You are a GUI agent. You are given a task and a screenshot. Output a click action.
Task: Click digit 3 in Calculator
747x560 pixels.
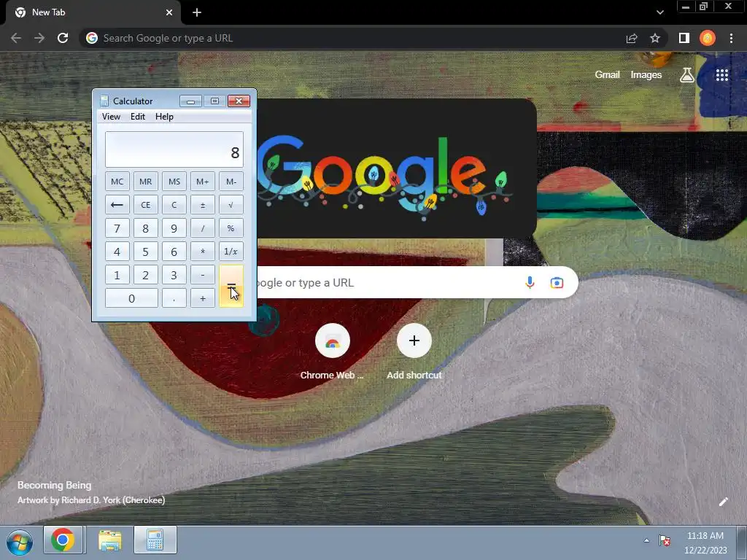click(174, 275)
